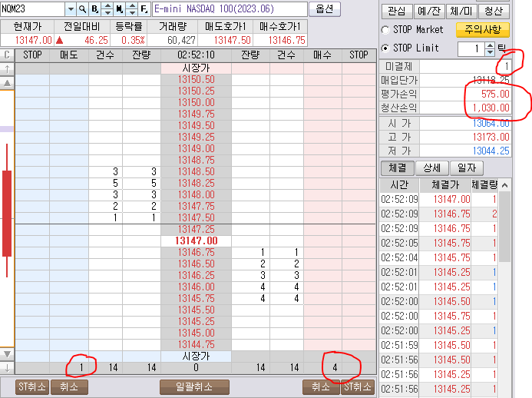Click the right ST취소 button
The height and width of the screenshot is (398, 532).
click(358, 386)
